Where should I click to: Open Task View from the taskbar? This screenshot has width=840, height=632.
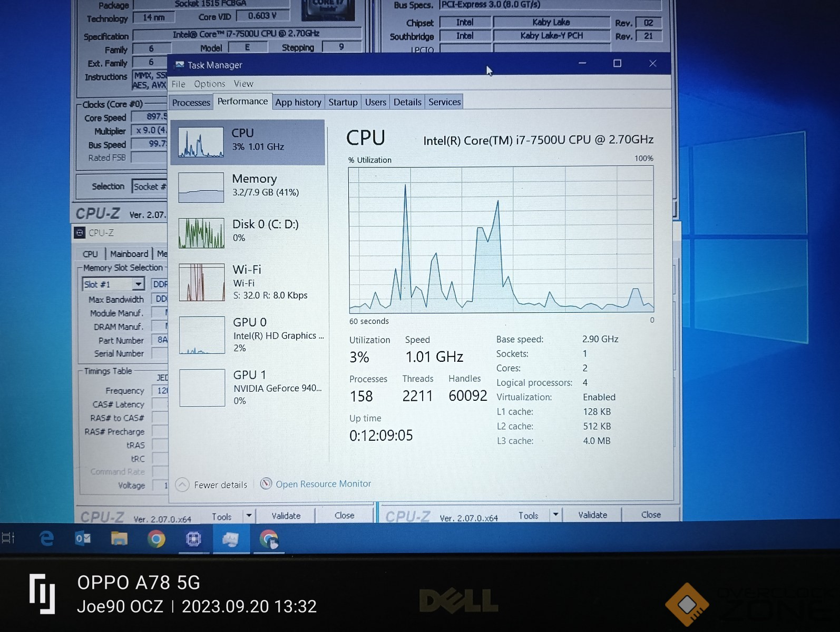coord(8,538)
